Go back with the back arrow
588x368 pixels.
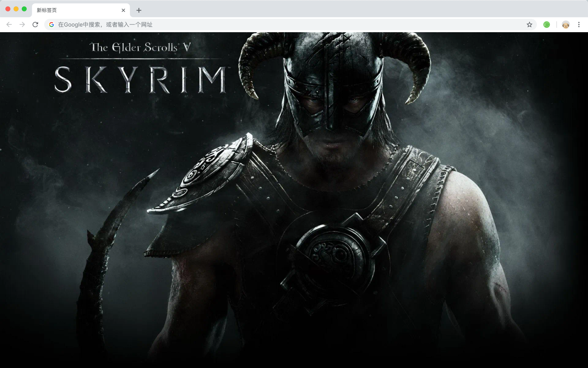(9, 24)
